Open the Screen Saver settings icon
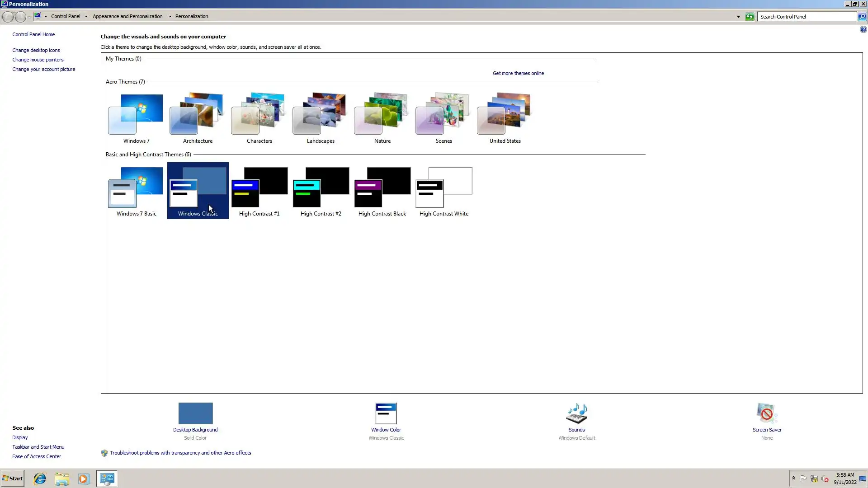Viewport: 868px width, 488px height. click(767, 413)
